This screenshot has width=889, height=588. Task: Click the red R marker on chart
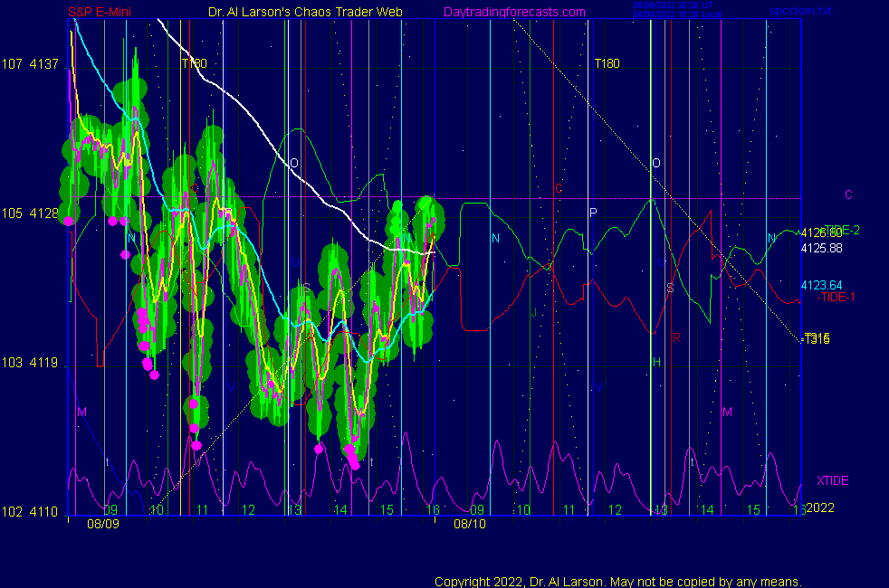[675, 337]
